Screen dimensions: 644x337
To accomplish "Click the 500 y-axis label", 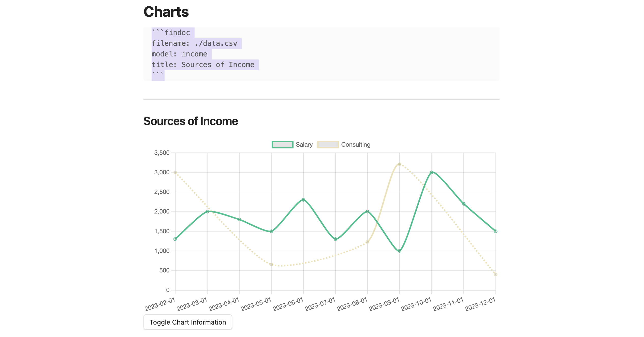I will [x=164, y=270].
